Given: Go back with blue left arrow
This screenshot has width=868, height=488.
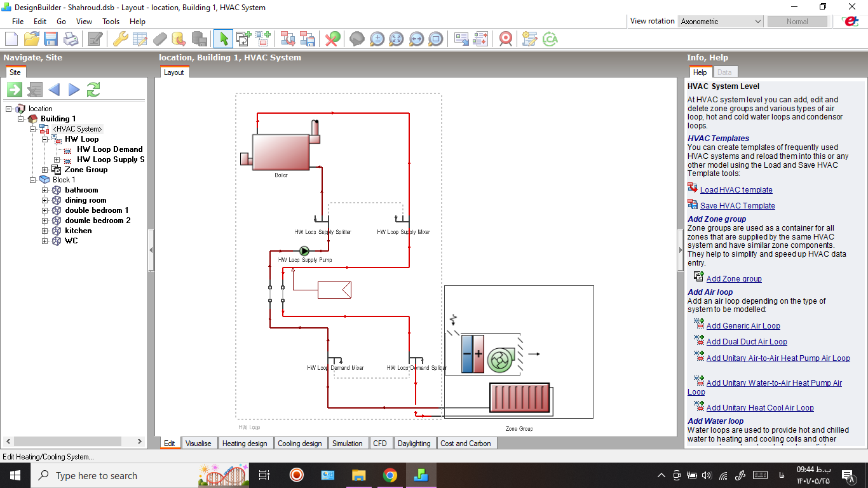Looking at the screenshot, I should tap(54, 90).
